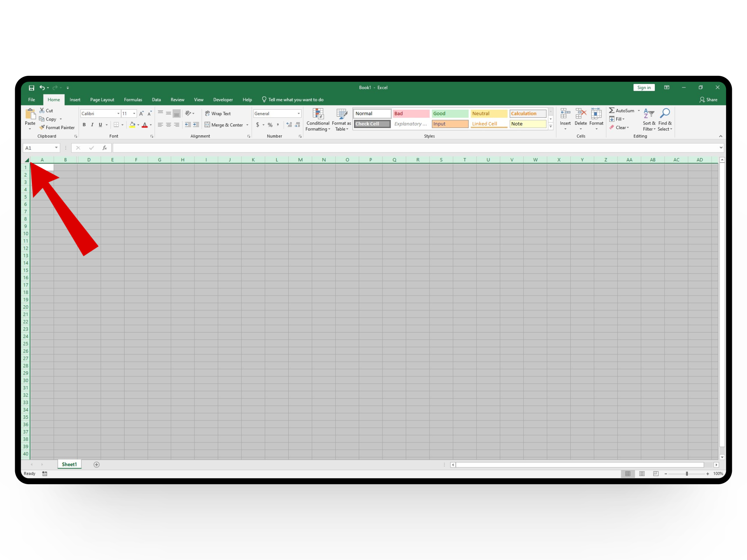Switch to the Page Layout tab
747x560 pixels.
102,100
